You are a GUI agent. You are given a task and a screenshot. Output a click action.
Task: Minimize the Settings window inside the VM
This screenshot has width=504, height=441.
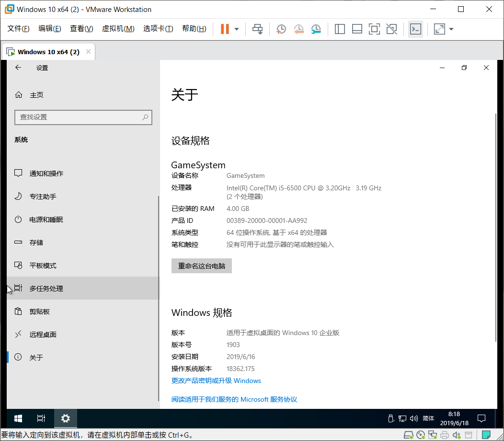coord(442,68)
